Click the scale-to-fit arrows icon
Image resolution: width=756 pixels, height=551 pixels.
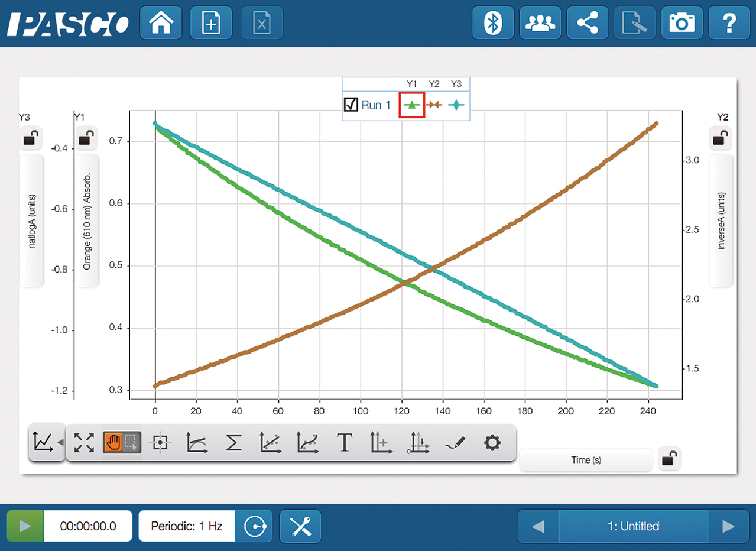coord(85,442)
